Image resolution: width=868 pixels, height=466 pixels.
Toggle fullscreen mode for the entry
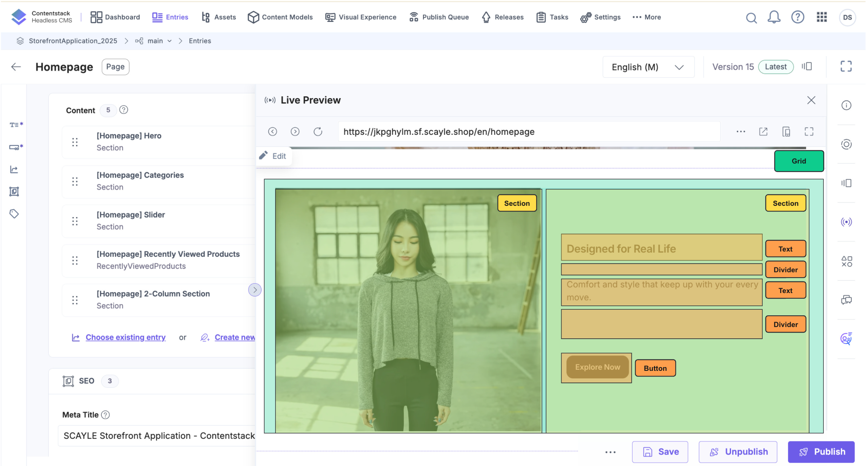coord(846,67)
